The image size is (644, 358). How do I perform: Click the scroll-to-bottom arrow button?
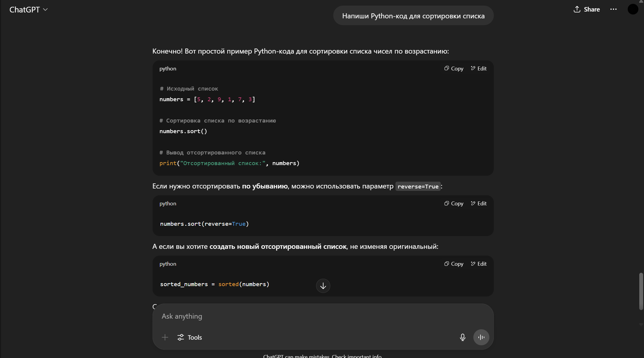pos(323,286)
